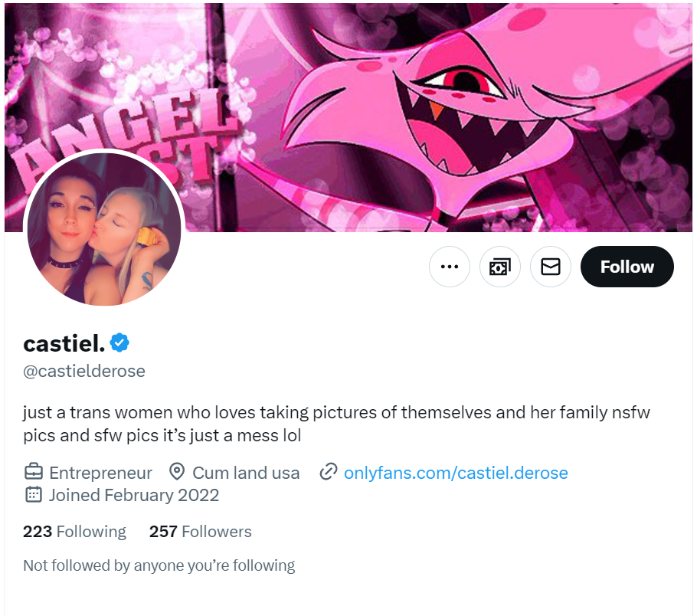Open the onlyfans.com/castiel.derose link
697x616 pixels.
[456, 473]
